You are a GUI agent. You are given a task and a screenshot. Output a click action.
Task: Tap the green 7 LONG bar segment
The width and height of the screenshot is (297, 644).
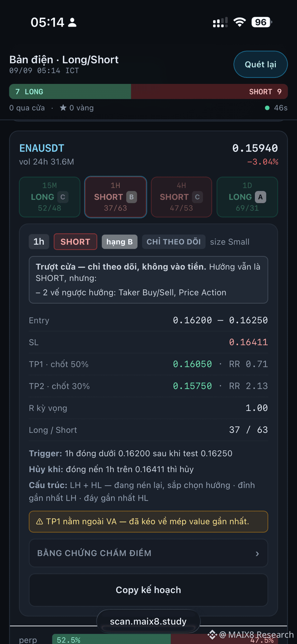click(70, 92)
